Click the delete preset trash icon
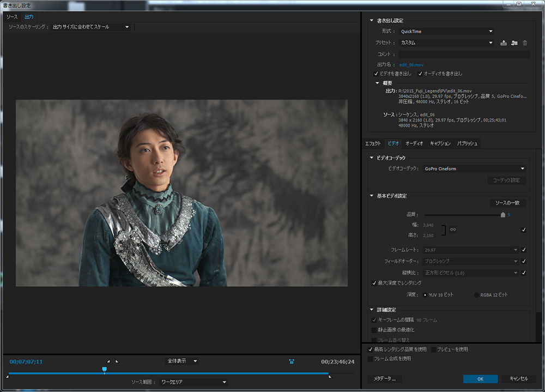The height and width of the screenshot is (392, 545). point(525,43)
